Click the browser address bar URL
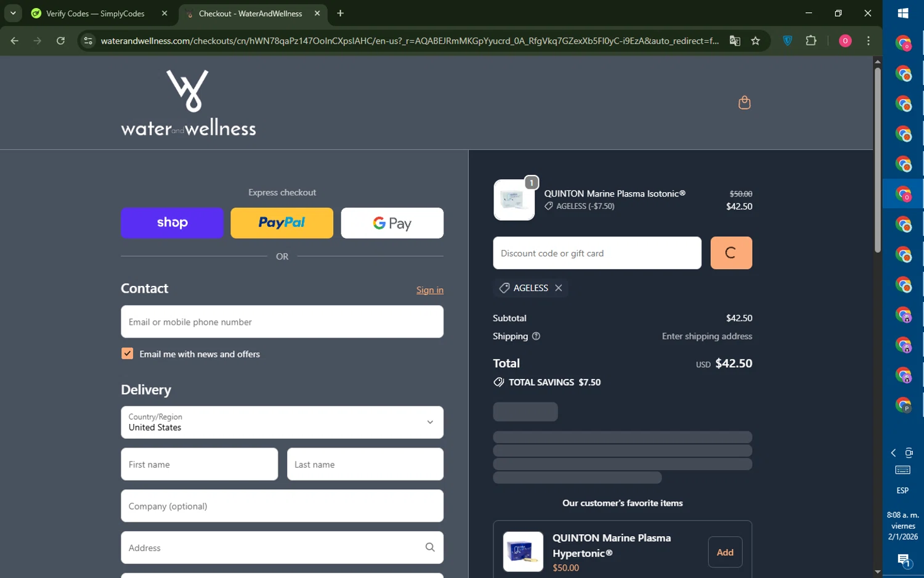The height and width of the screenshot is (578, 924). pyautogui.click(x=410, y=41)
